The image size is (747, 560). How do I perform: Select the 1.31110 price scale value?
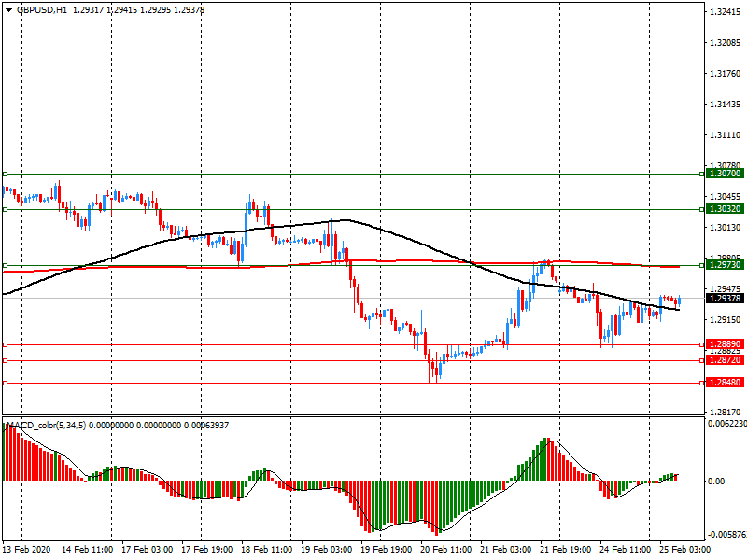[726, 135]
